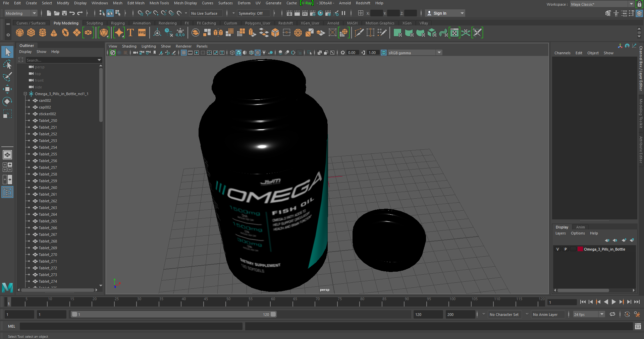Click the Play forwards button
The height and width of the screenshot is (339, 644).
[613, 302]
